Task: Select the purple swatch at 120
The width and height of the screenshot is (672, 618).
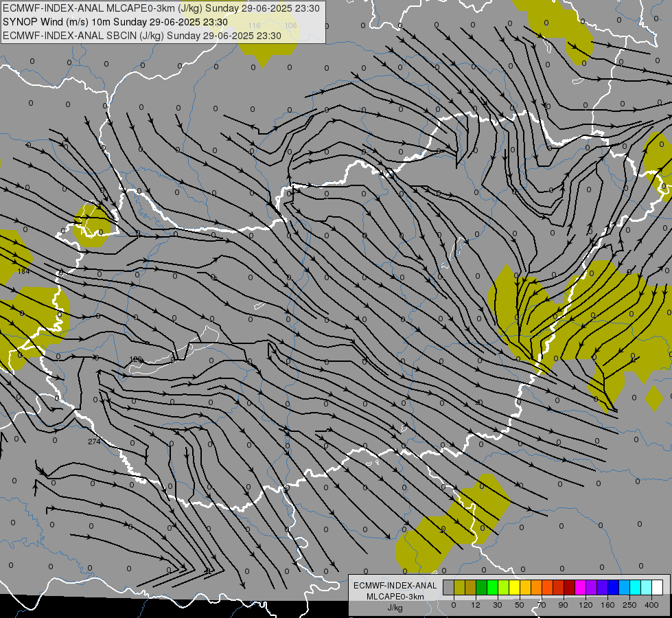Action: tap(592, 587)
